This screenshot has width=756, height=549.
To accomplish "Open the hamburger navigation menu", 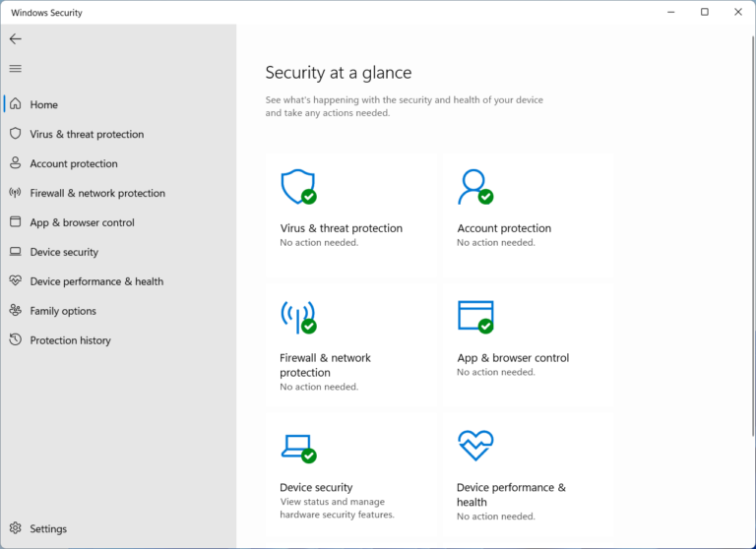I will 16,69.
